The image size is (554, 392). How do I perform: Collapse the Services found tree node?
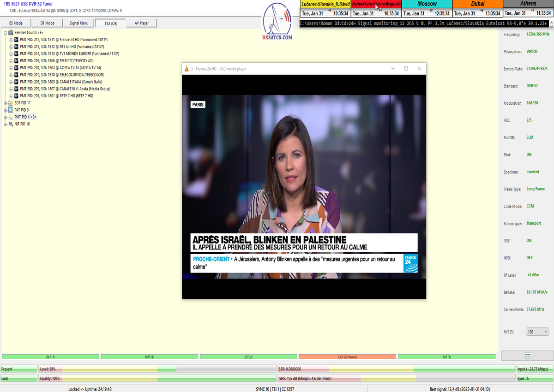click(x=5, y=33)
